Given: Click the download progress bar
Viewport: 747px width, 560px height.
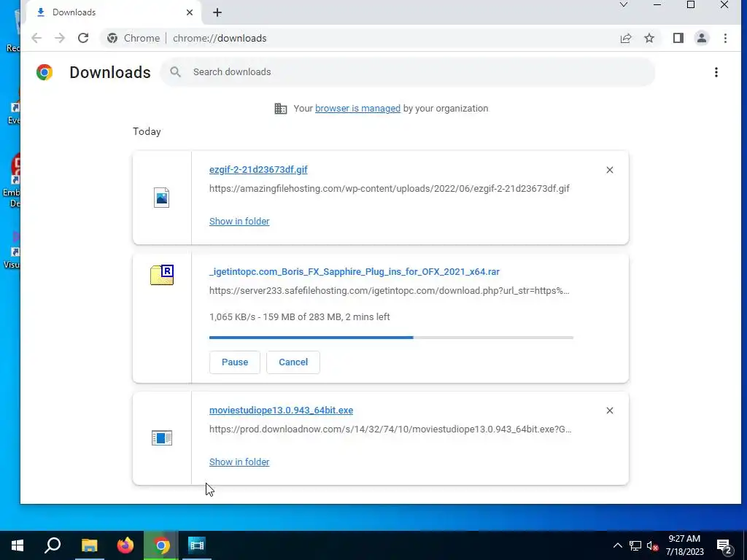Looking at the screenshot, I should 391,338.
